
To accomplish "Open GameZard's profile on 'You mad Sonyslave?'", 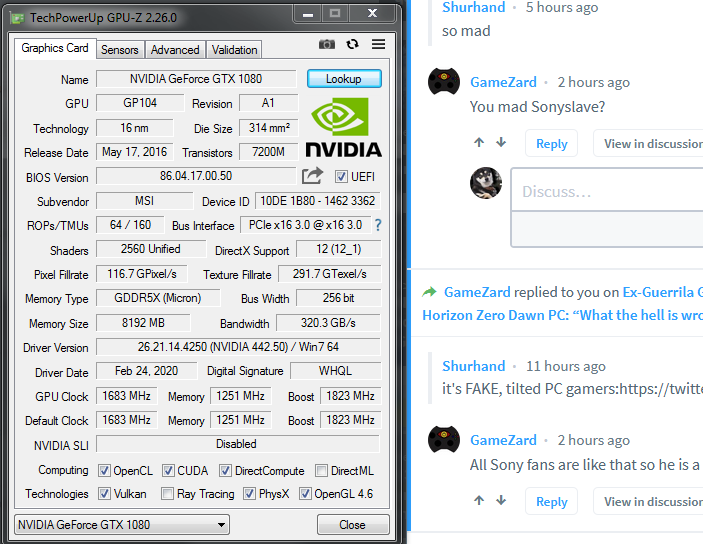I will click(x=503, y=82).
